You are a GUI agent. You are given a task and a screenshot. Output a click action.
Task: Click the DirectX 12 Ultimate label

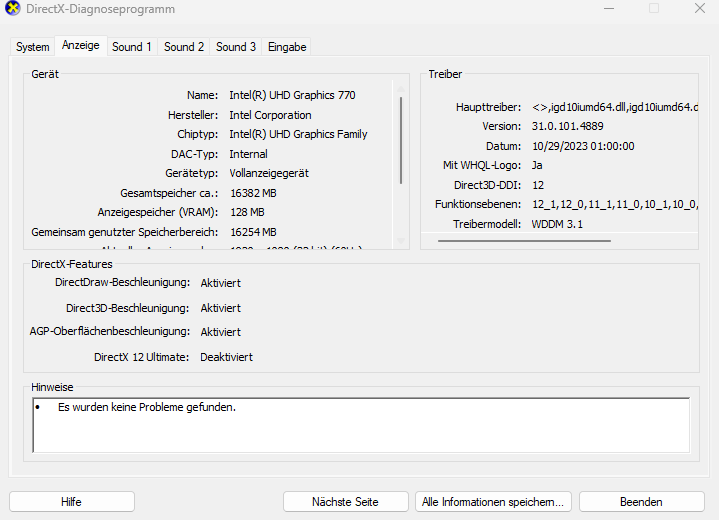[x=142, y=357]
